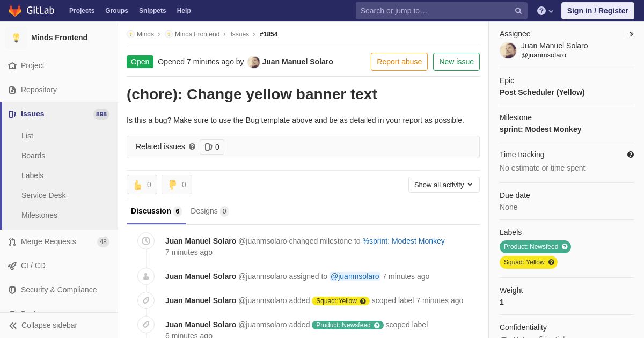
Task: Click the Minds Frontend project avatar
Action: point(16,38)
